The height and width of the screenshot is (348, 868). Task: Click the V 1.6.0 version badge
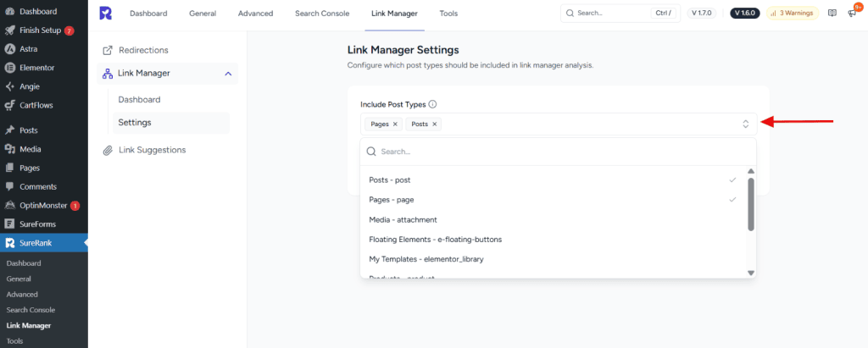click(x=746, y=14)
